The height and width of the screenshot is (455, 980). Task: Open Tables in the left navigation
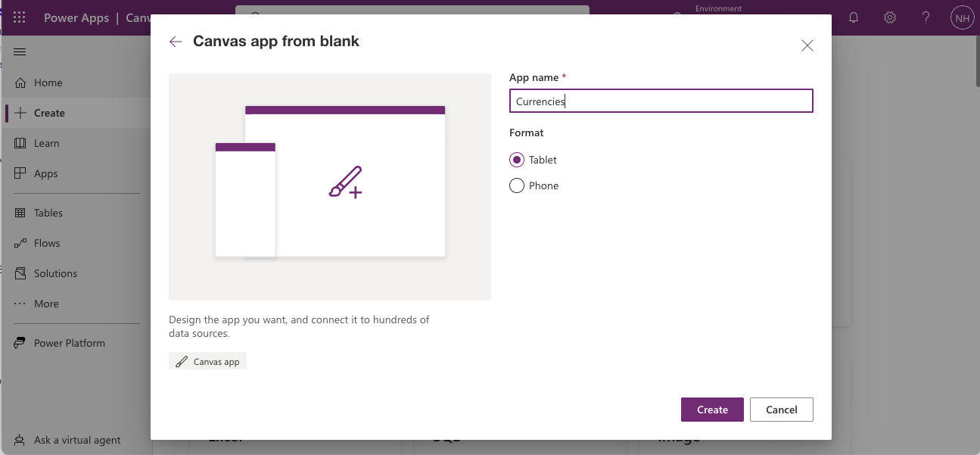coord(48,213)
